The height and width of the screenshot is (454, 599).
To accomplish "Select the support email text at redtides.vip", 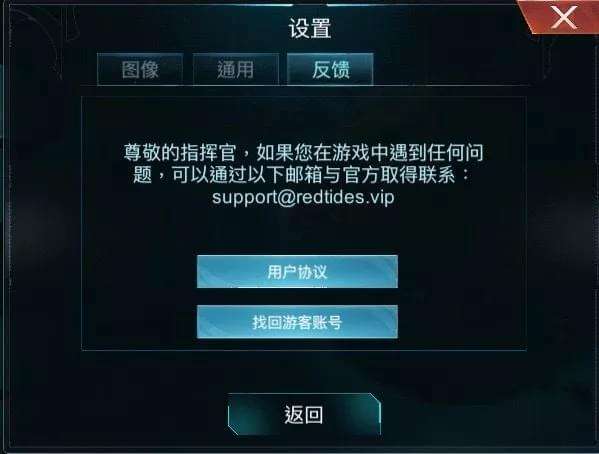I will tap(303, 198).
